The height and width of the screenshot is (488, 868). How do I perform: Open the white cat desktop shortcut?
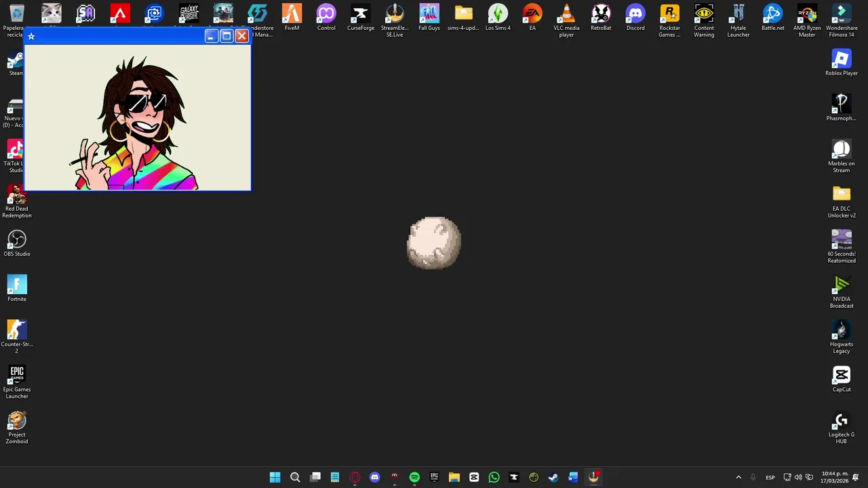point(51,14)
